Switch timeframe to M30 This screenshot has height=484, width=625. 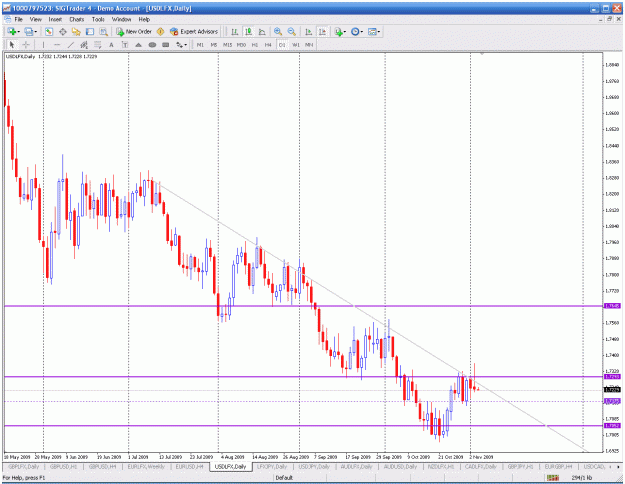[x=241, y=45]
